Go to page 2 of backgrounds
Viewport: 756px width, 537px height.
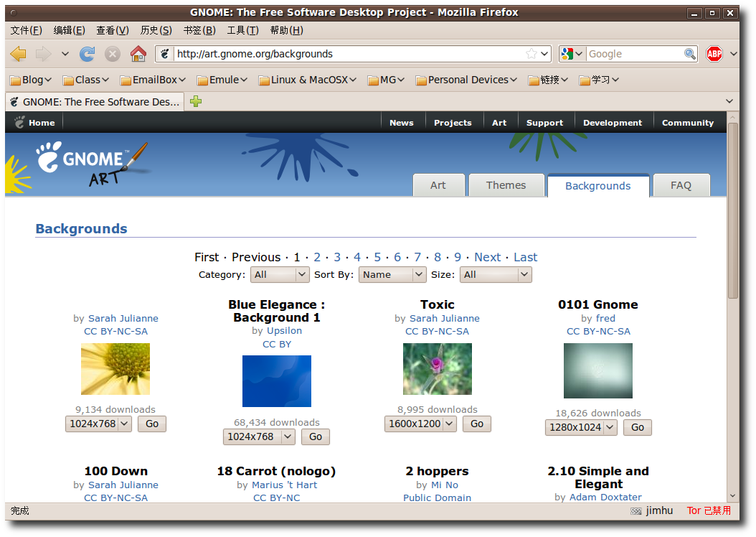pos(317,257)
